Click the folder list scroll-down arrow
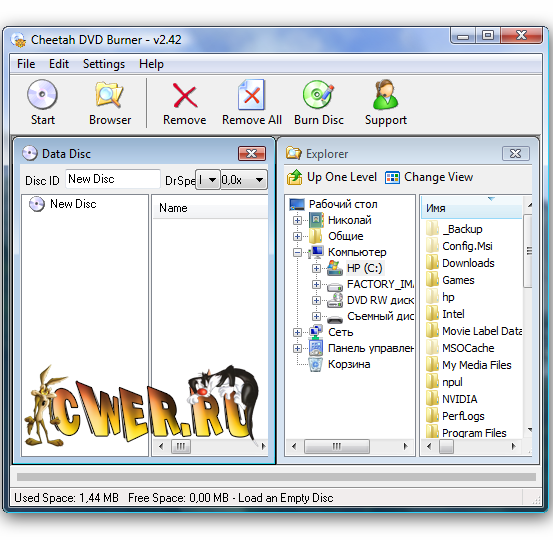554x540 pixels. [x=529, y=430]
